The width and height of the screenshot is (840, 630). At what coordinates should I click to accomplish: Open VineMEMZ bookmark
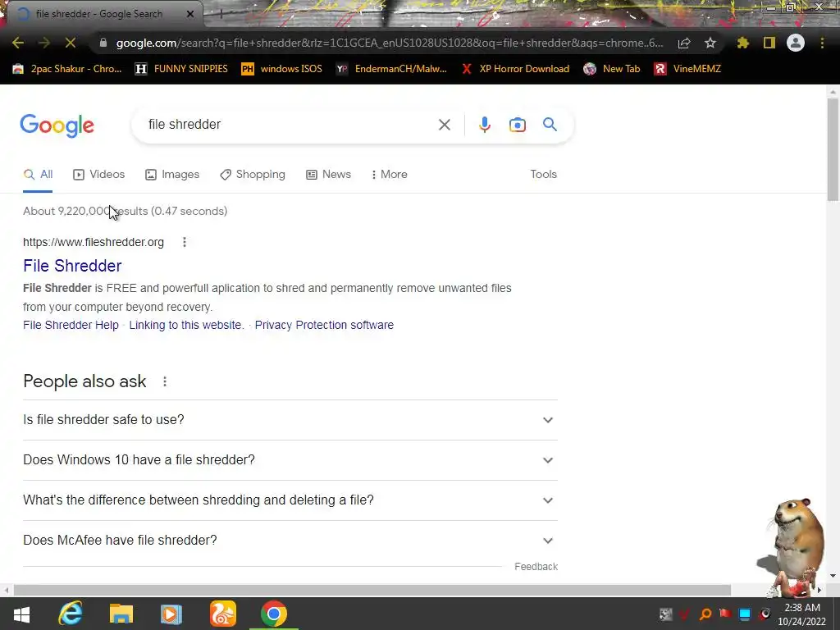[x=688, y=69]
